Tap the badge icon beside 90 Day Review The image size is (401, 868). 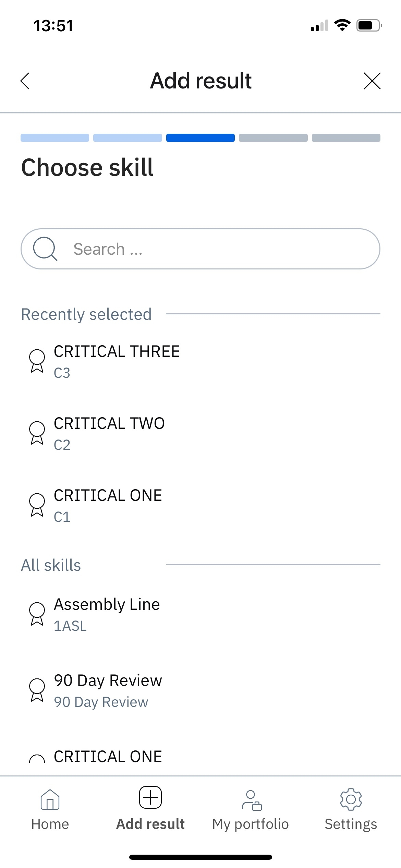click(x=37, y=690)
